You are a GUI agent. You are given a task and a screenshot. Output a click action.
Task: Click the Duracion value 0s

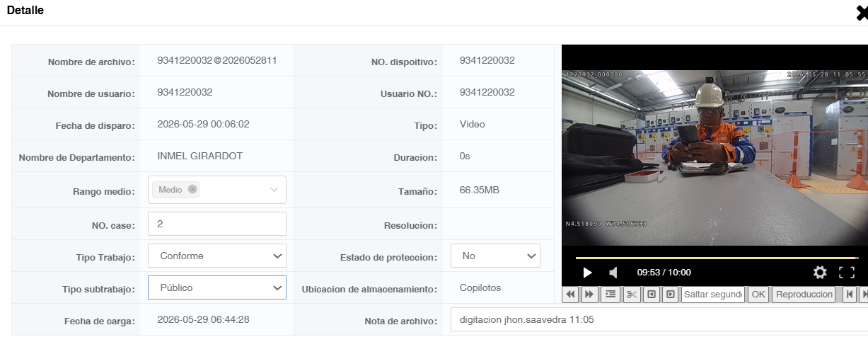click(465, 156)
